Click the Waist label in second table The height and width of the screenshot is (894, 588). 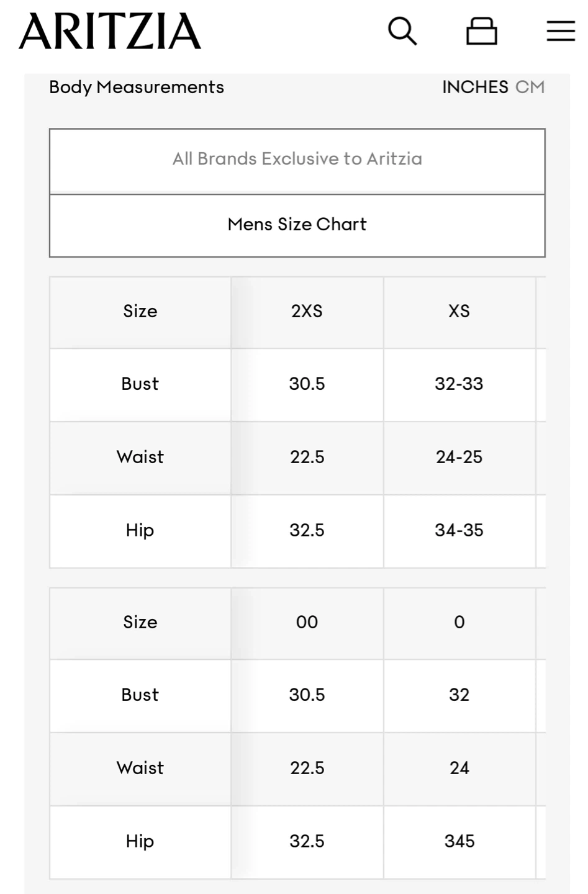point(140,768)
